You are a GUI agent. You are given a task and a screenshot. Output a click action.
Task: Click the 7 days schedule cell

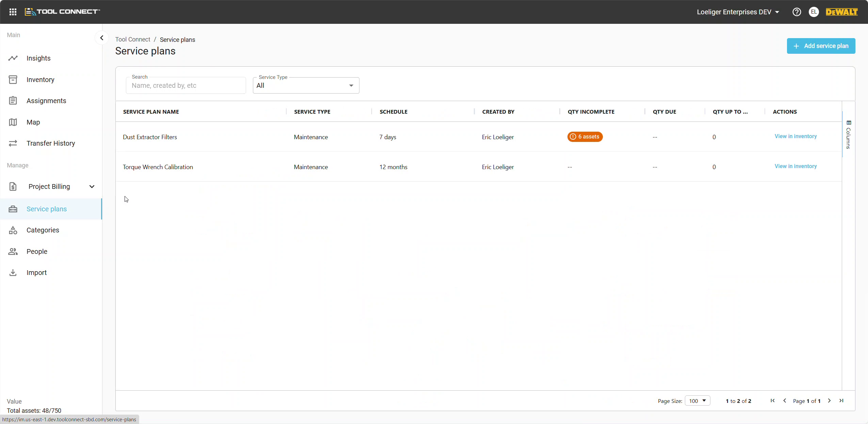(388, 137)
